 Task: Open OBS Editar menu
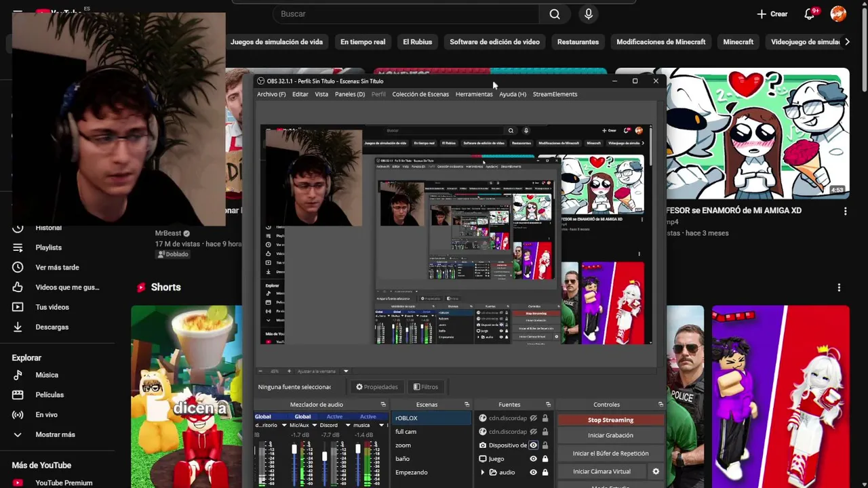pos(300,94)
